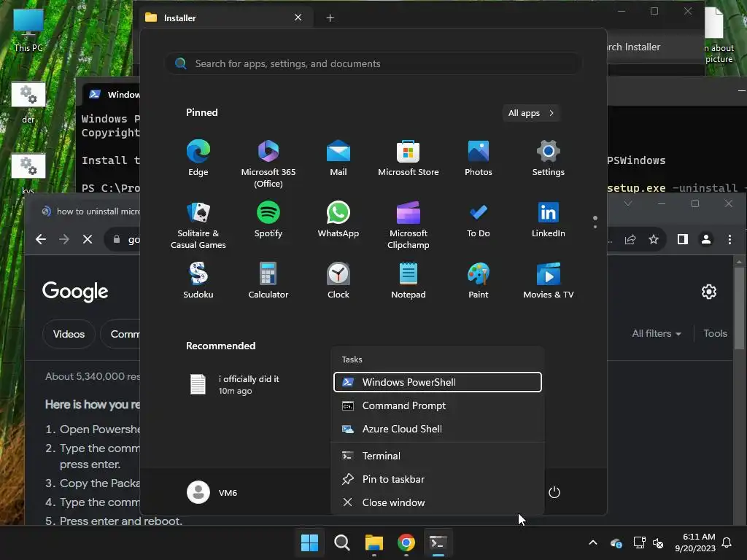Click muted volume icon in tray
Viewport: 747px width, 560px height.
658,542
